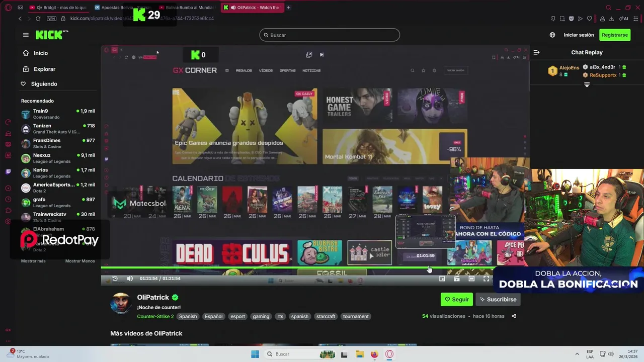Click the VPN badge in address bar
Viewport: 644px width, 362px height.
tap(51, 19)
